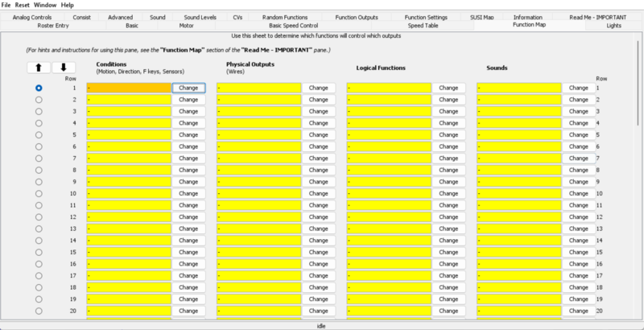Select the radio button for row 19
644x330 pixels.
tap(39, 299)
